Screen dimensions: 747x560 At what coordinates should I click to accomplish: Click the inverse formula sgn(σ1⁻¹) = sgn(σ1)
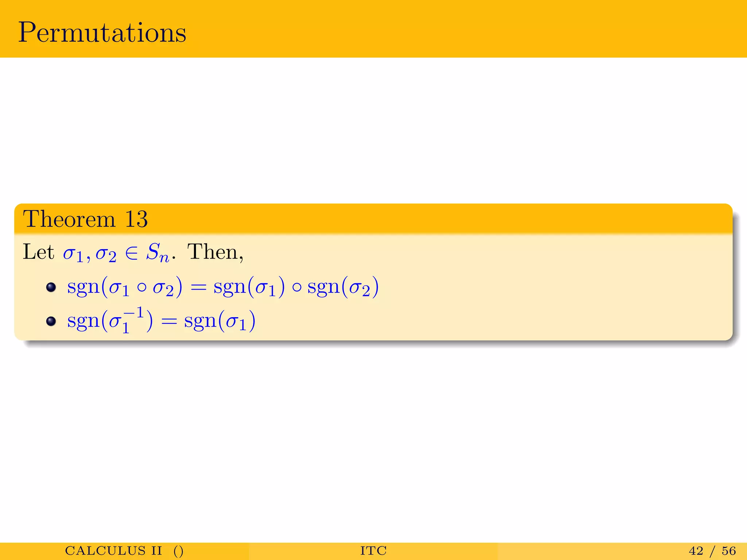click(161, 320)
